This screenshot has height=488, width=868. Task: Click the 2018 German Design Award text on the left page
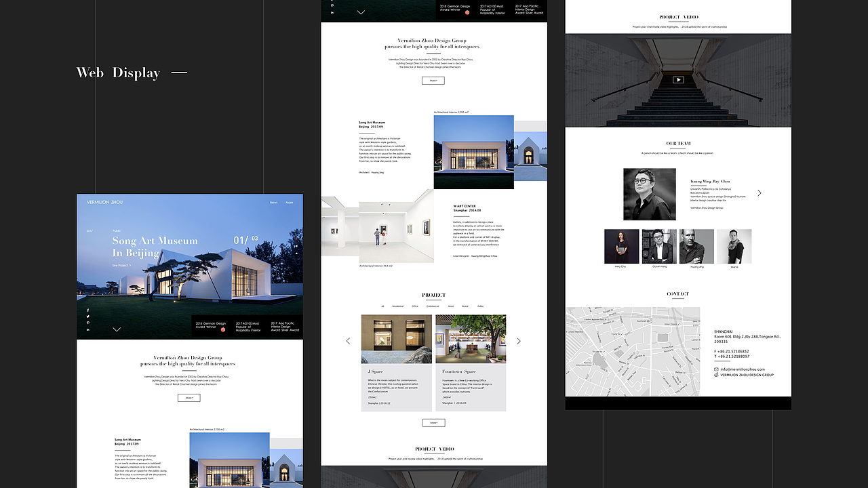click(x=210, y=325)
